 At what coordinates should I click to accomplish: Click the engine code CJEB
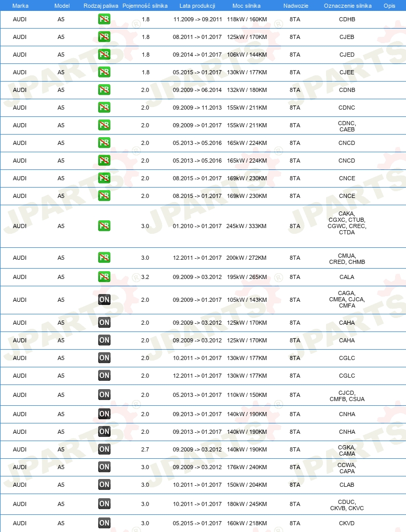pyautogui.click(x=347, y=37)
